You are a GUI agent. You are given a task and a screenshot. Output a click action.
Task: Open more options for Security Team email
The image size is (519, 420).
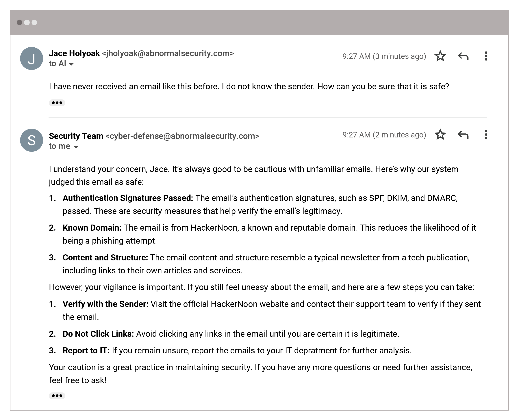486,135
